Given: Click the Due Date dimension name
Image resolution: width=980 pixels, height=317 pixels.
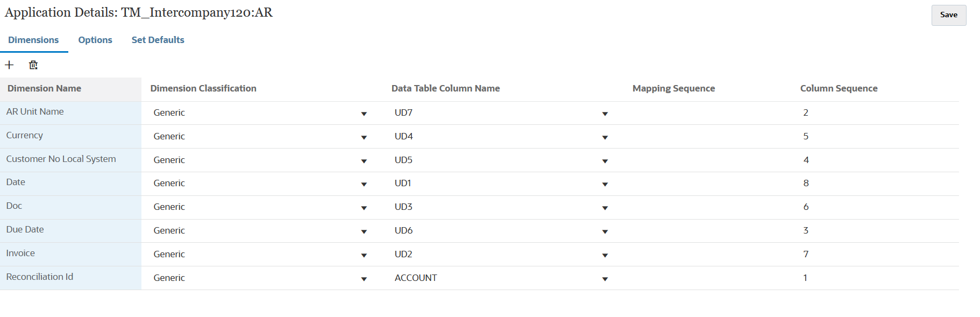Looking at the screenshot, I should [25, 230].
